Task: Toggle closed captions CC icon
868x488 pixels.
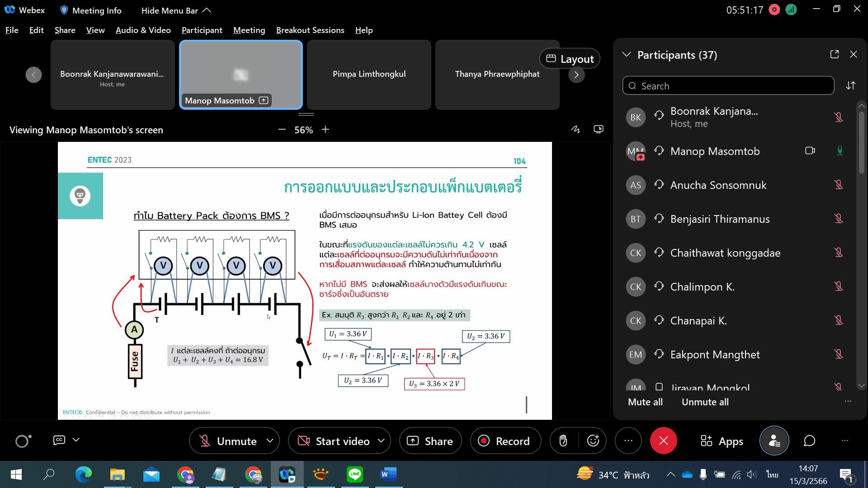Action: 59,440
